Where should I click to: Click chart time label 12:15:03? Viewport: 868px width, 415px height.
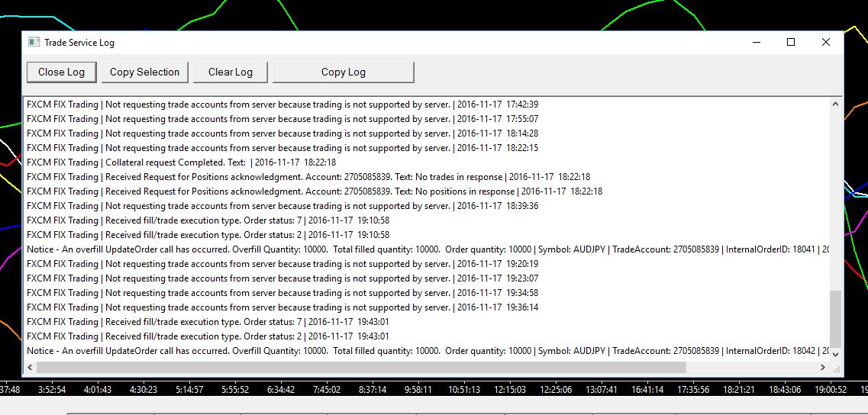coord(510,390)
